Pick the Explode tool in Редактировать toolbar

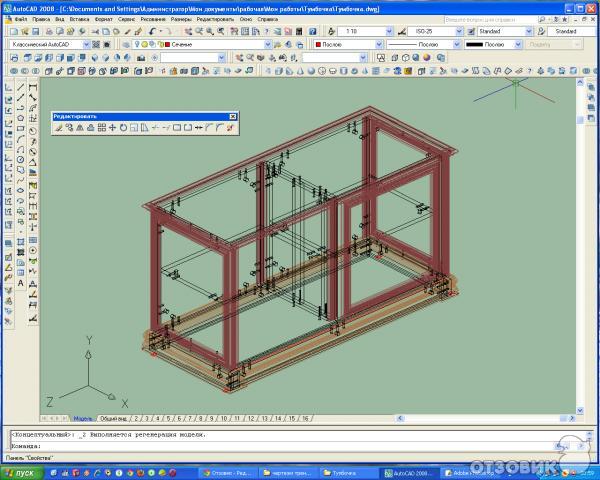[230, 128]
